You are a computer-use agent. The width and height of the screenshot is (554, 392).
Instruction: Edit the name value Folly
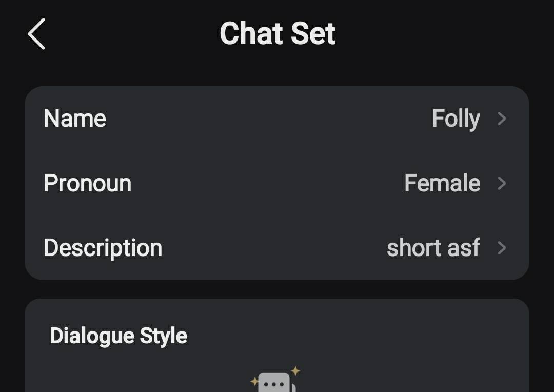[x=456, y=119]
